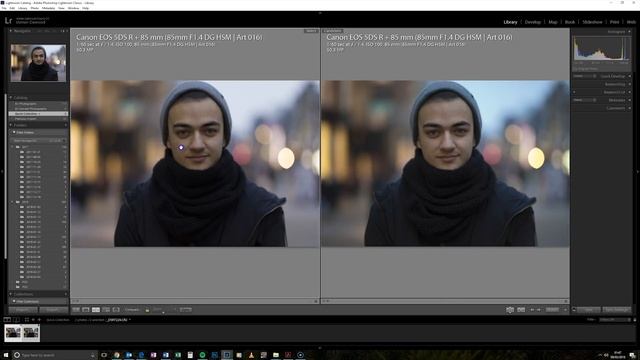640x360 pixels.
Task: Toggle the main window display button
Action: (x=7, y=320)
